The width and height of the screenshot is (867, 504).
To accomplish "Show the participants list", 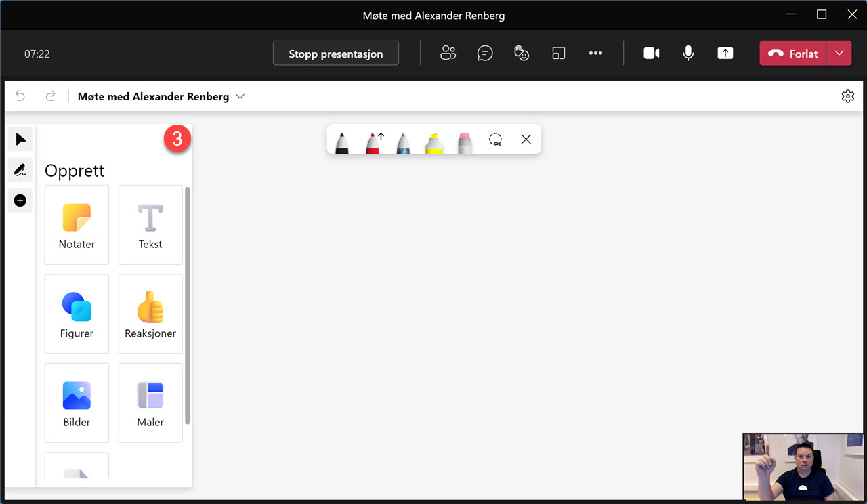I will coord(448,54).
